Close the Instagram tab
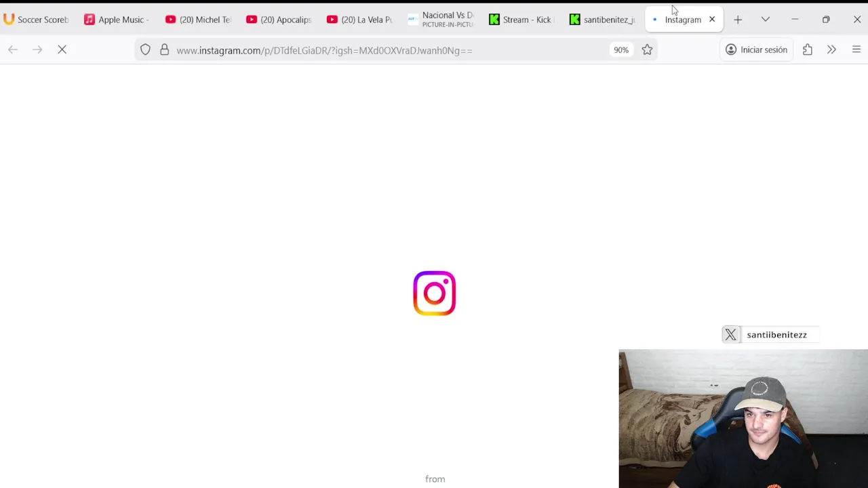 pos(712,20)
